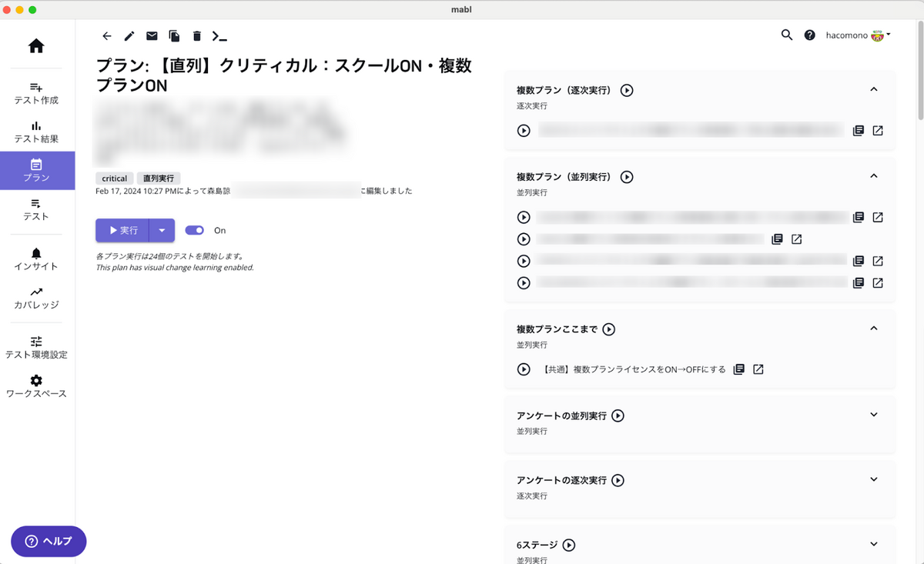Open the ヘルプ help button
Viewport: 924px width, 564px height.
coord(48,541)
